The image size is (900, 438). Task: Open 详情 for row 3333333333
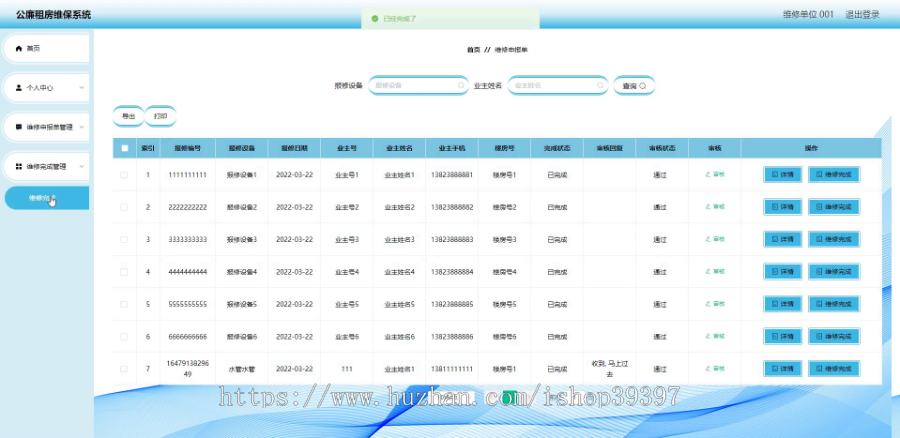click(782, 239)
